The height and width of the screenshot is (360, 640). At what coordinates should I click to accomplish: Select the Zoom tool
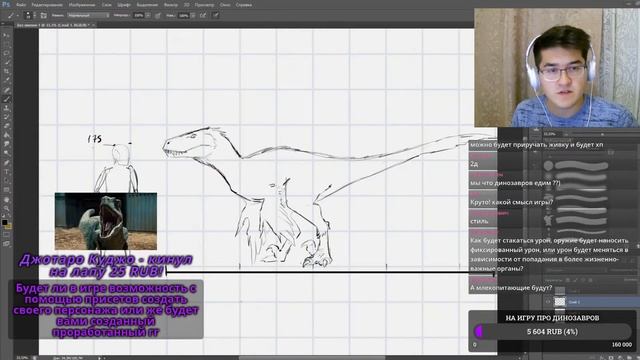pos(6,209)
